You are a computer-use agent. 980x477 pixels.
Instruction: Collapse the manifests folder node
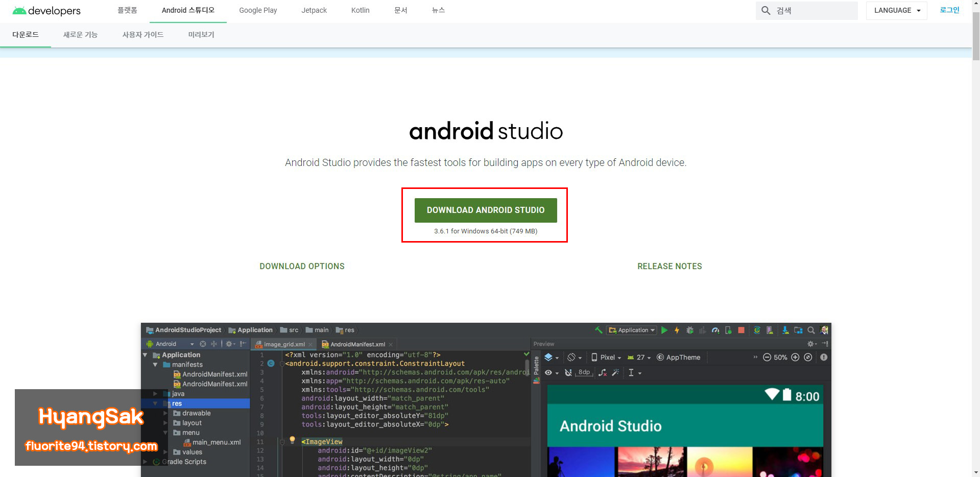pos(155,365)
